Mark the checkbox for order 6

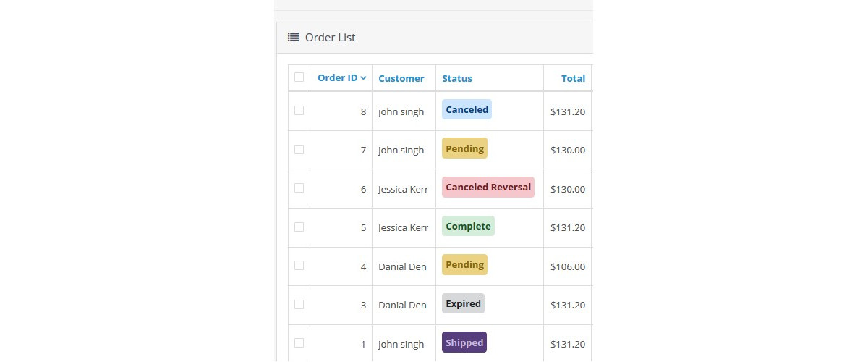(x=299, y=188)
